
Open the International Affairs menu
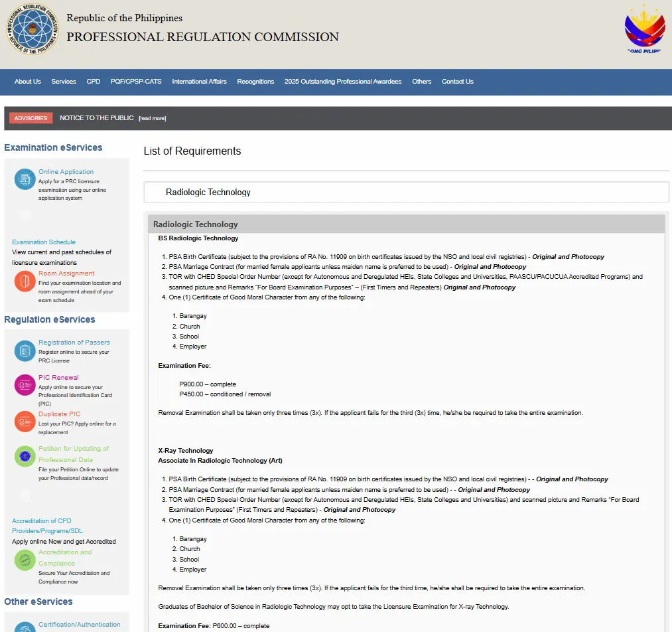tap(199, 82)
